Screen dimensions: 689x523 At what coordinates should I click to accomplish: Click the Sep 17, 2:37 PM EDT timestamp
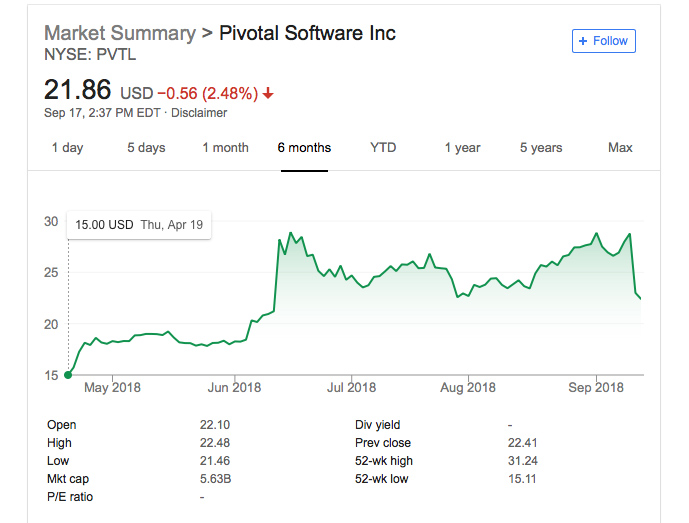(x=102, y=113)
